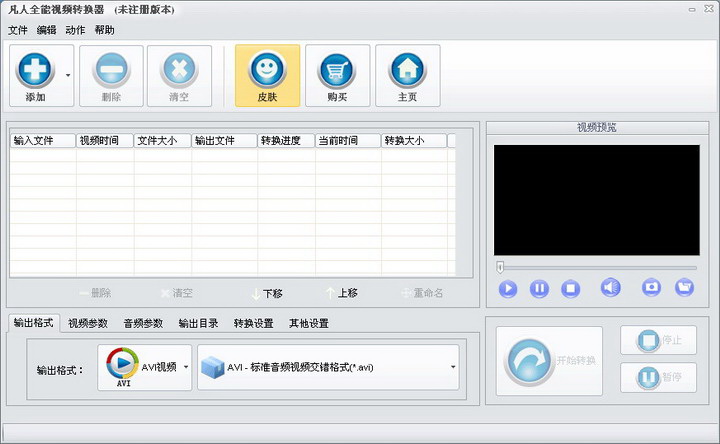Switch to the 其他设置 tab
The width and height of the screenshot is (720, 444).
click(x=309, y=323)
